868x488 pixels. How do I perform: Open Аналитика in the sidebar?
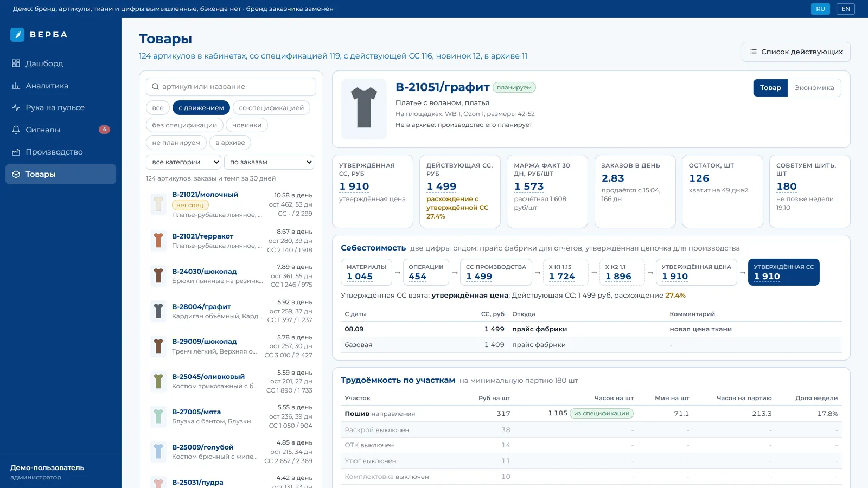[61, 86]
